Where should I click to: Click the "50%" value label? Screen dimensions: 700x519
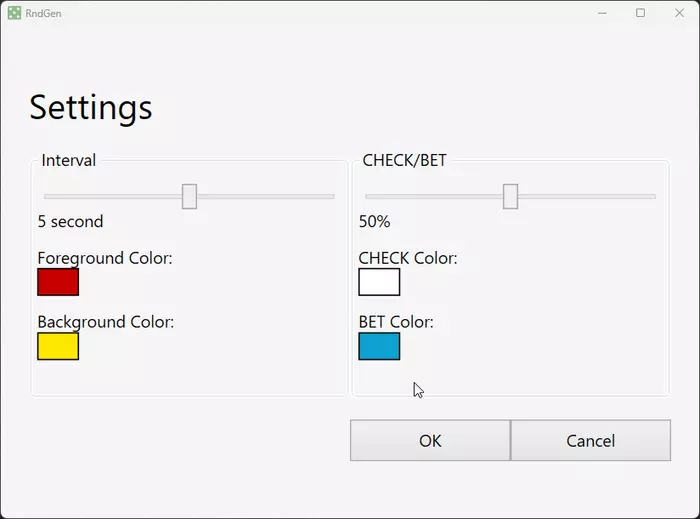pos(374,221)
